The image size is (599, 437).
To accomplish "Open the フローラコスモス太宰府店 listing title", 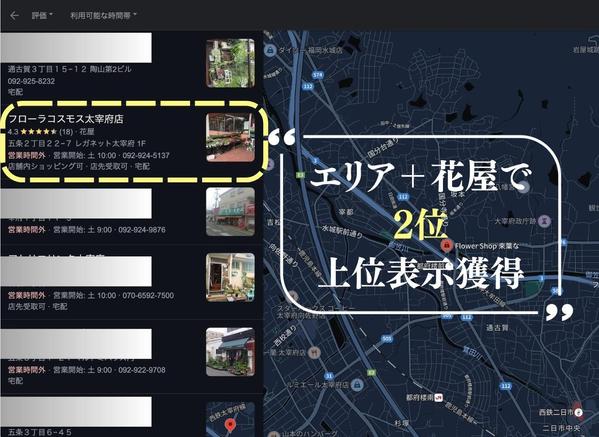I will coord(66,119).
